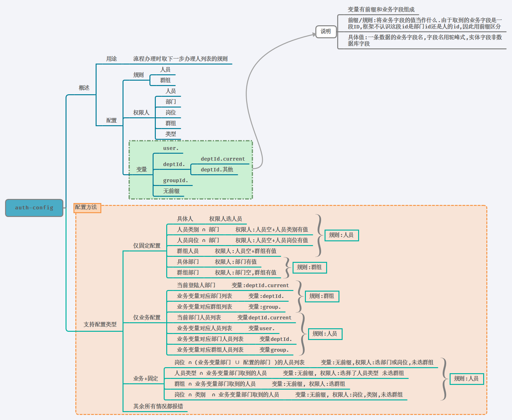This screenshot has height=420, width=512.
Task: Select the 权限人 node
Action: pyautogui.click(x=141, y=113)
